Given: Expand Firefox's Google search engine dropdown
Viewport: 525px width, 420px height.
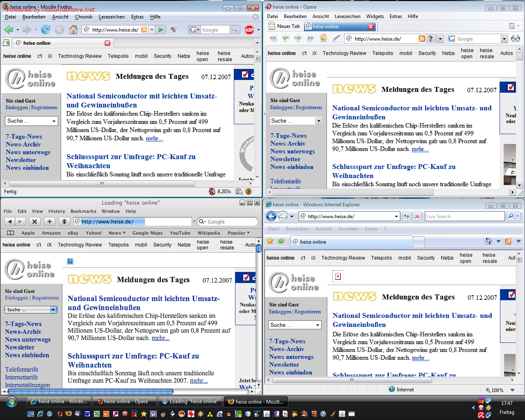Looking at the screenshot, I should pyautogui.click(x=194, y=30).
